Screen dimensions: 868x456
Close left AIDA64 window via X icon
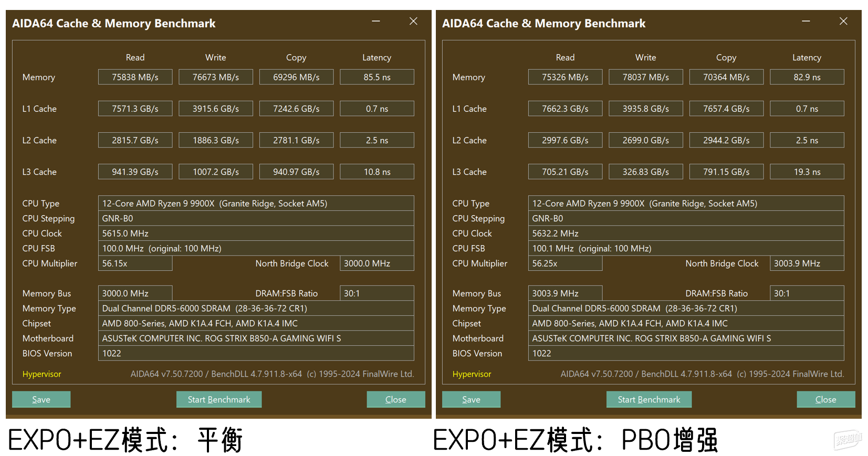click(x=413, y=21)
